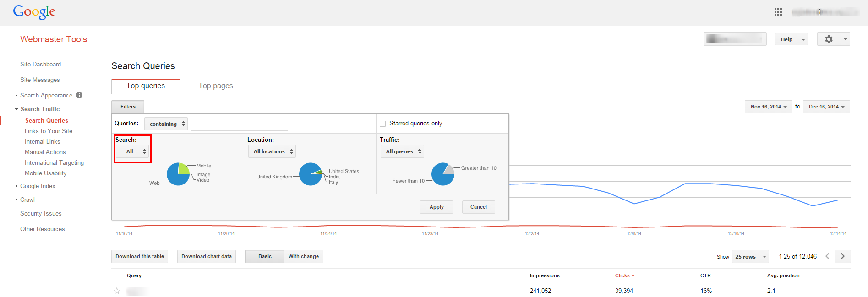Open the Google apps grid icon
This screenshot has width=868, height=297.
[778, 12]
